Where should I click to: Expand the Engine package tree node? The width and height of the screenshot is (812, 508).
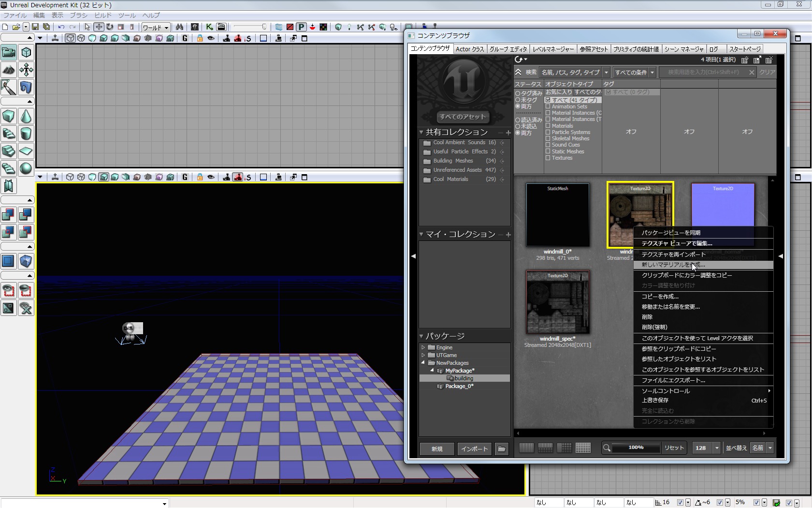(x=423, y=347)
